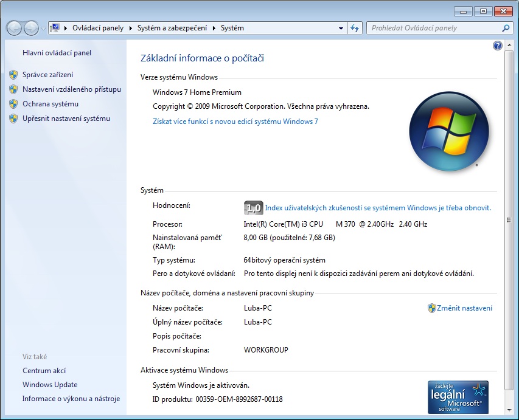Image resolution: width=519 pixels, height=420 pixels.
Task: Click the 1,0 performance rating badge
Action: point(253,208)
